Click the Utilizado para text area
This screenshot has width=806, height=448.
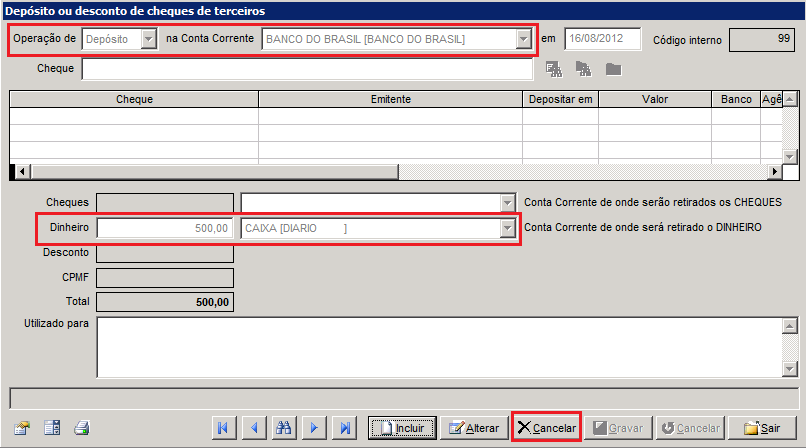click(x=439, y=347)
